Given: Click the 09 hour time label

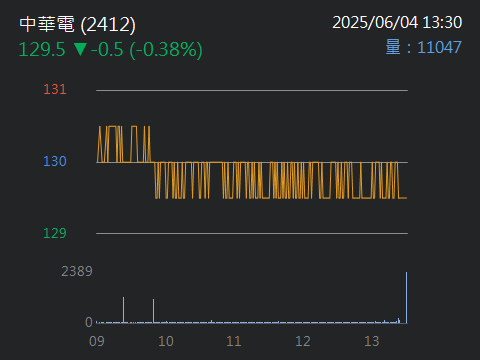Looking at the screenshot, I should coord(97,341).
